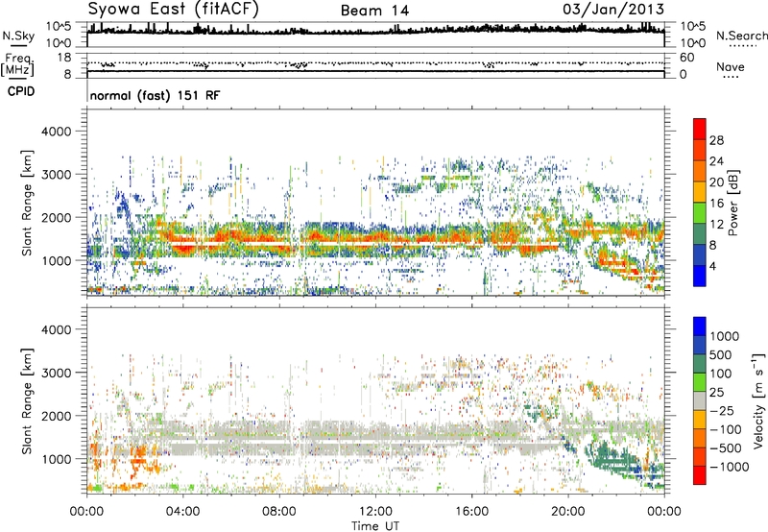This screenshot has height=532, width=768.
Task: Click the '16' label on power colorbar
Action: click(716, 204)
